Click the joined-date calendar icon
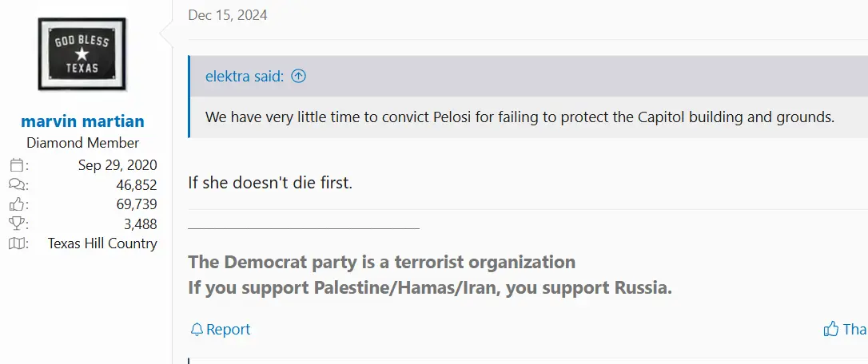The height and width of the screenshot is (364, 868). pos(17,165)
